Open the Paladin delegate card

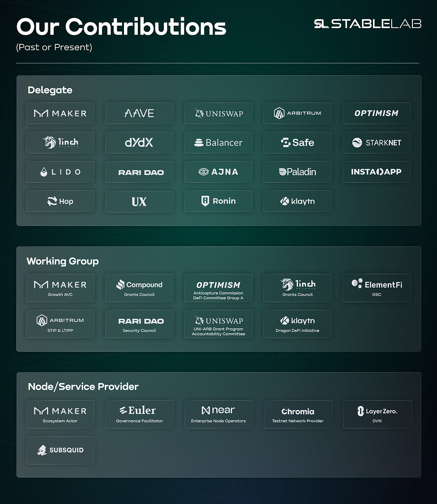tap(297, 172)
